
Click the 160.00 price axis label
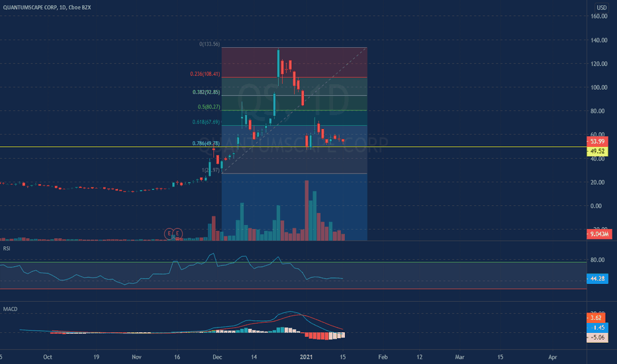[x=599, y=16]
